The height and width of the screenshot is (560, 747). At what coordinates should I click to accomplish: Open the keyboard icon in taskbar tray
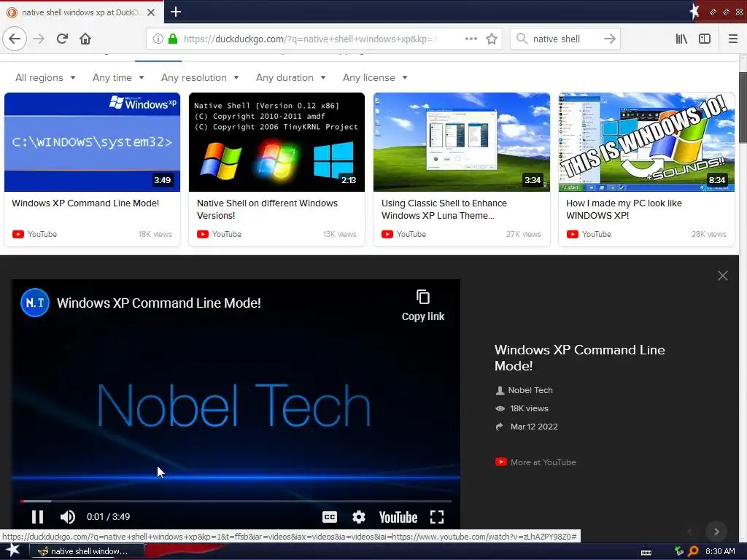coord(646,552)
